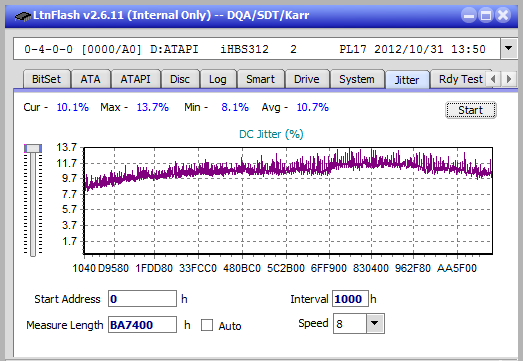This screenshot has width=523, height=361.
Task: Switch to the BitSet tab
Action: coord(46,79)
